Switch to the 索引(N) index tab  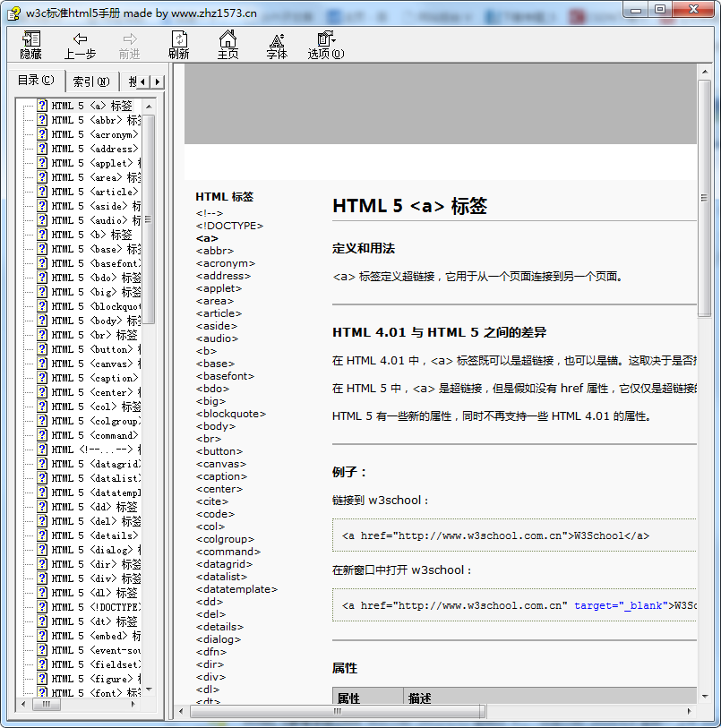click(91, 81)
